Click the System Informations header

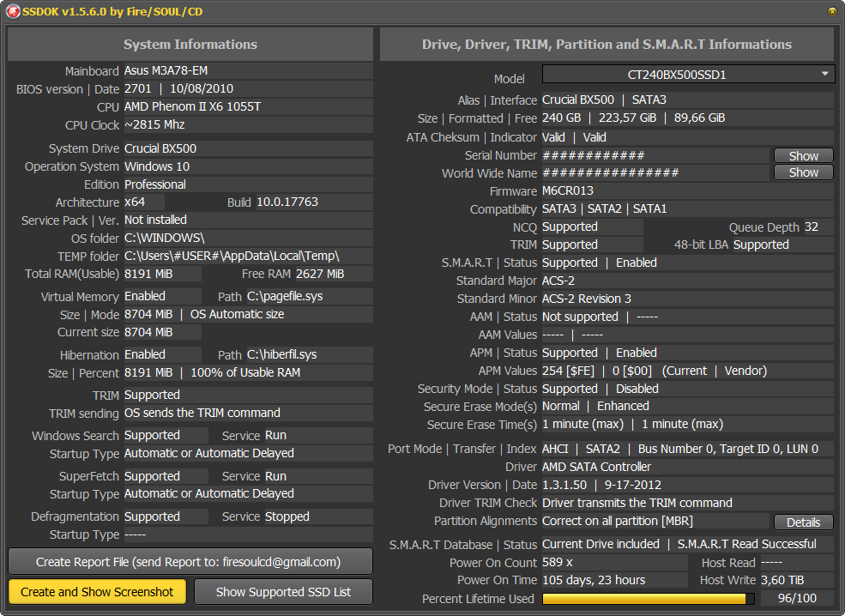click(190, 45)
